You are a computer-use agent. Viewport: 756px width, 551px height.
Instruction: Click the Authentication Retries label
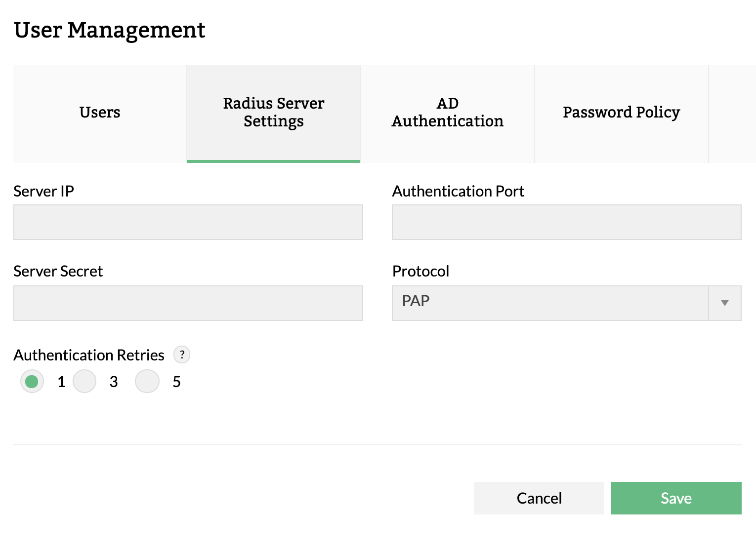(89, 354)
